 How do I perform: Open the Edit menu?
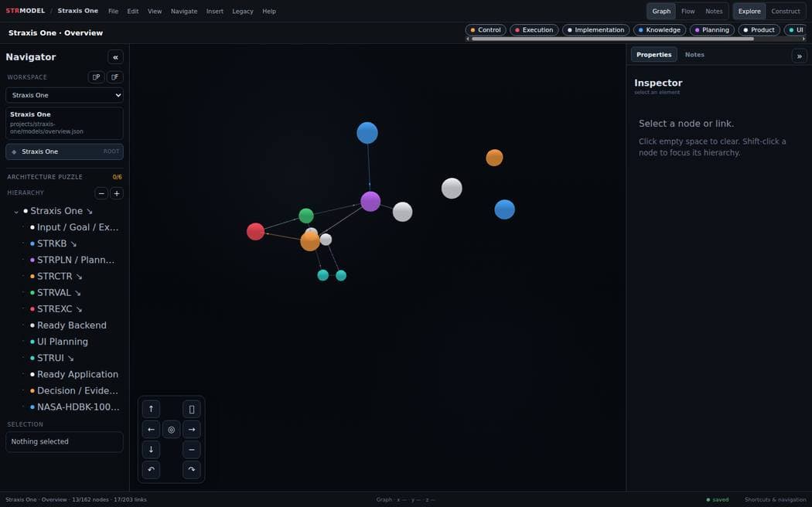(x=133, y=11)
